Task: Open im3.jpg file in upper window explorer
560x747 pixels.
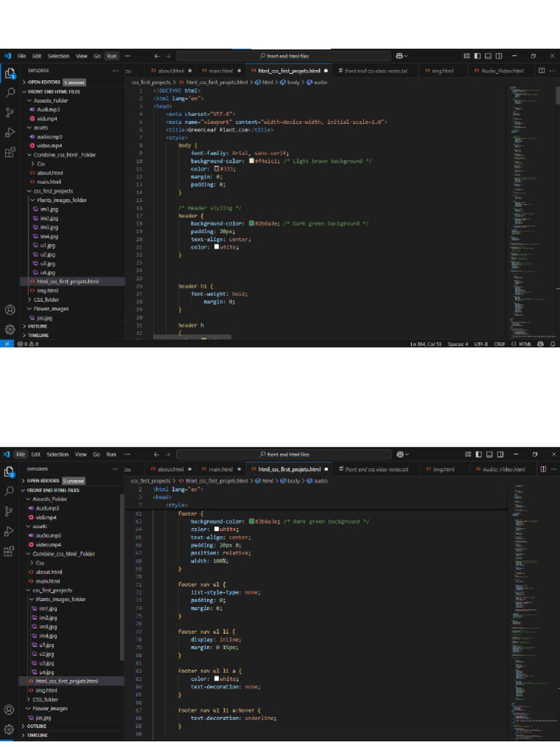Action: (49, 228)
